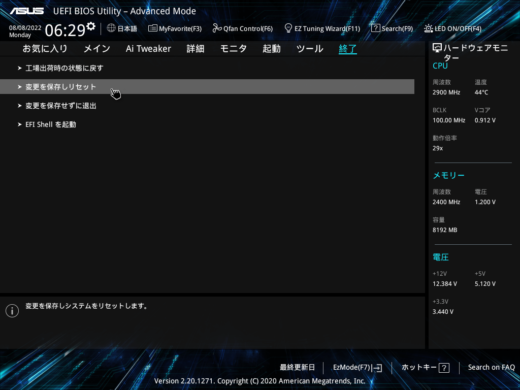
Task: Switch to the ツール tab
Action: [310, 49]
